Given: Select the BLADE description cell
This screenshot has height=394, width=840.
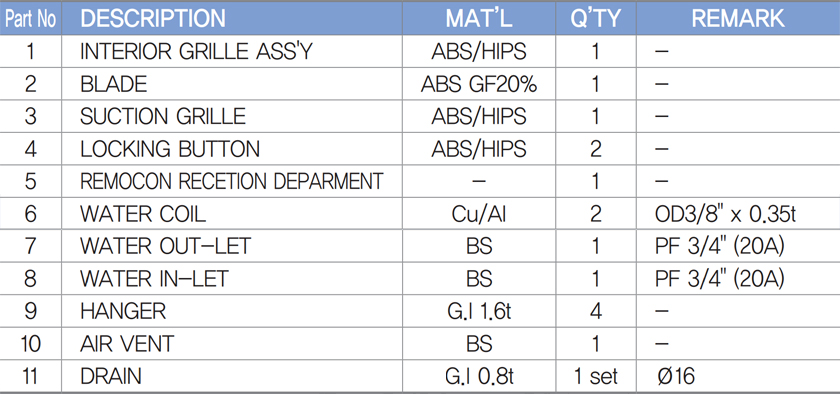Looking at the screenshot, I should coord(231,84).
